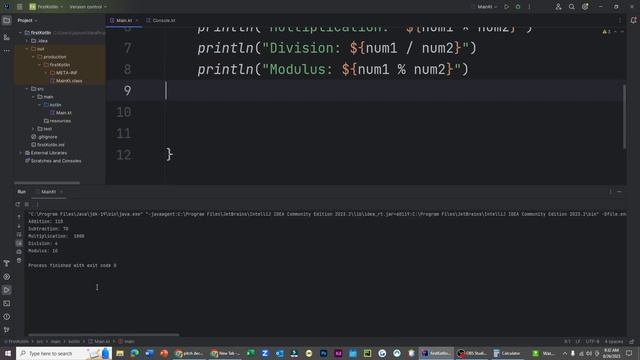The height and width of the screenshot is (360, 640).
Task: Click the UTF-8 encoding status widget
Action: [x=592, y=341]
